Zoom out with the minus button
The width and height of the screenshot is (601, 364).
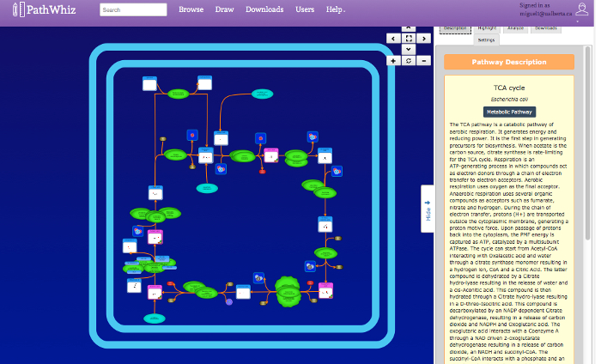pyautogui.click(x=424, y=61)
